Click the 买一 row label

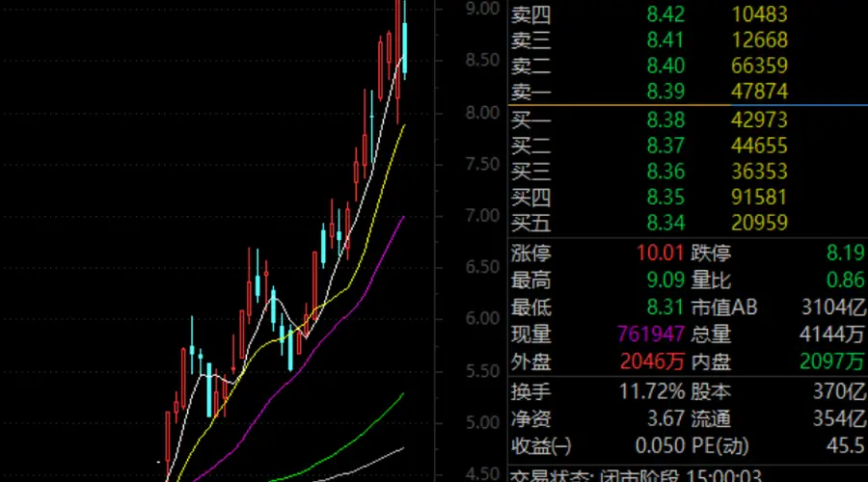[530, 120]
